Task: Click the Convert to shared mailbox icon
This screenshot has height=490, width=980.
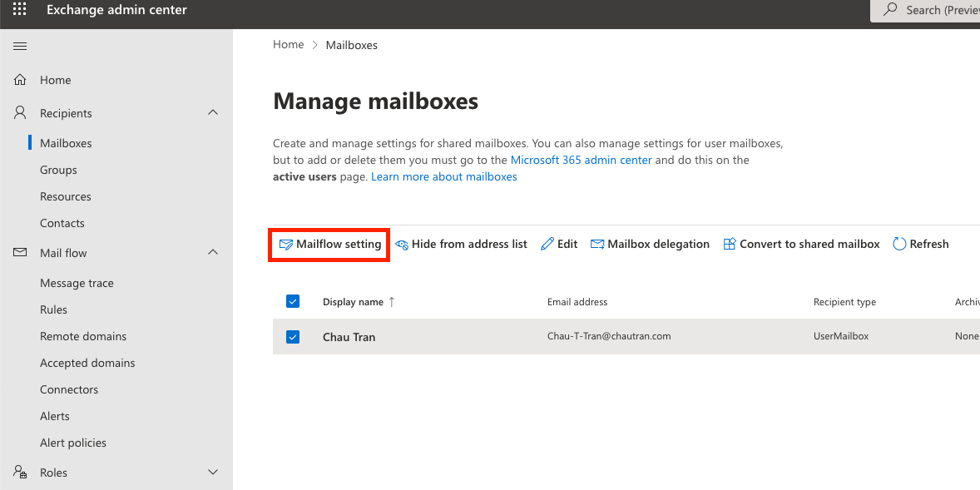Action: 730,244
